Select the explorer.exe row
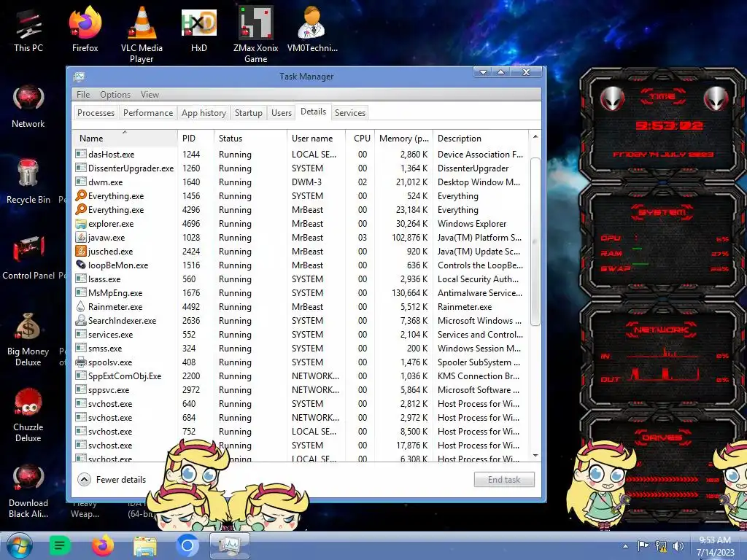 [300, 223]
